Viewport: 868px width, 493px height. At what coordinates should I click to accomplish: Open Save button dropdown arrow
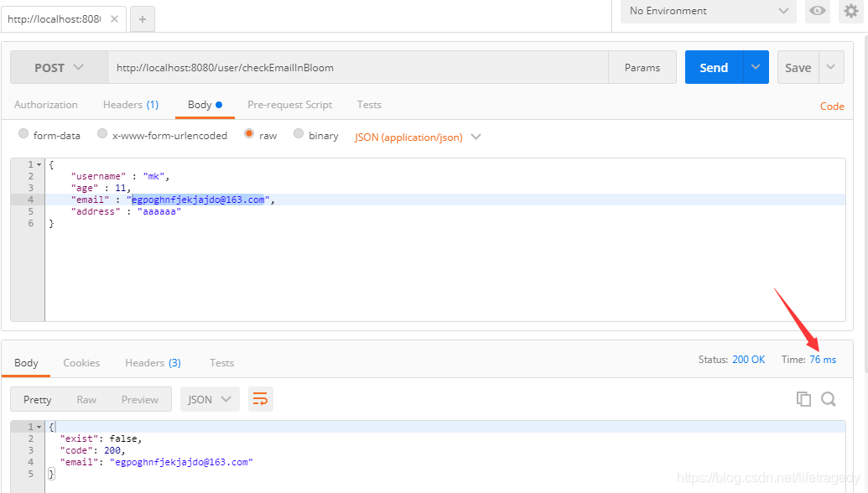pyautogui.click(x=831, y=67)
